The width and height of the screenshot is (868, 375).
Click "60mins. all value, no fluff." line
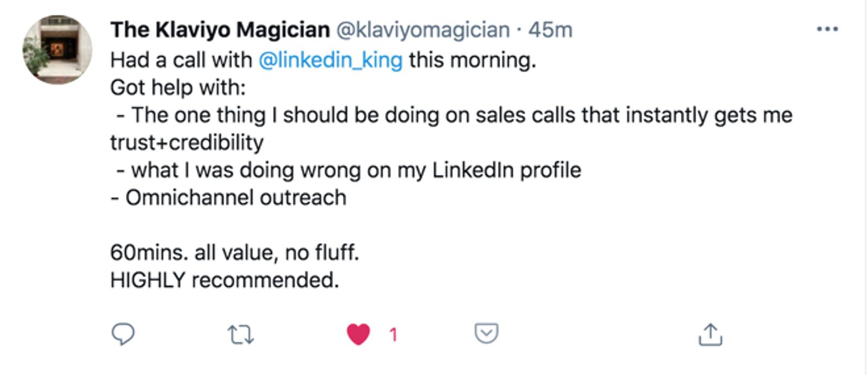click(x=234, y=253)
